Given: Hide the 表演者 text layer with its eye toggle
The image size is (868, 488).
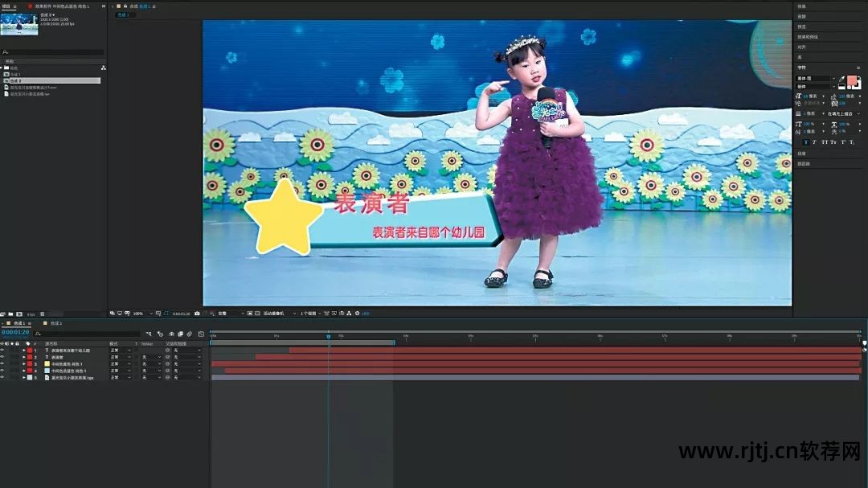Looking at the screenshot, I should [x=3, y=356].
